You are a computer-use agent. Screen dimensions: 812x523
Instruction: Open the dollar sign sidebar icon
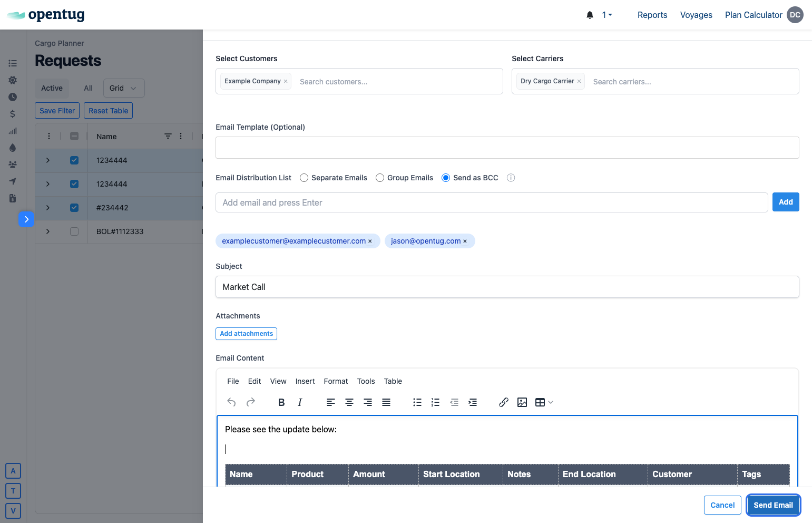[x=13, y=114]
